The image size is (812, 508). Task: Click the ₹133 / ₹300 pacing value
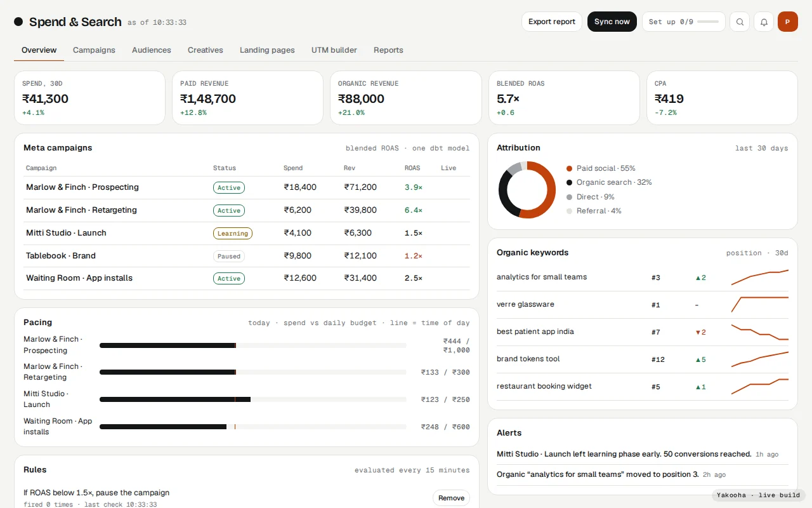pyautogui.click(x=445, y=372)
